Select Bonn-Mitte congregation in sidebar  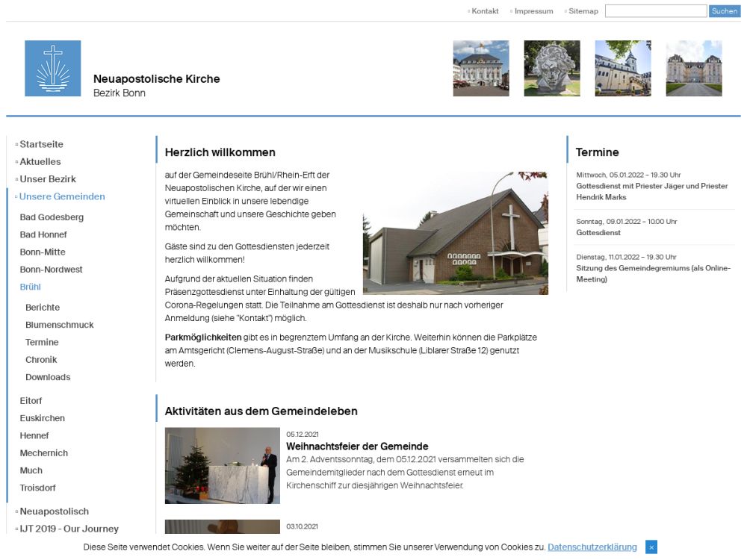[x=43, y=252]
